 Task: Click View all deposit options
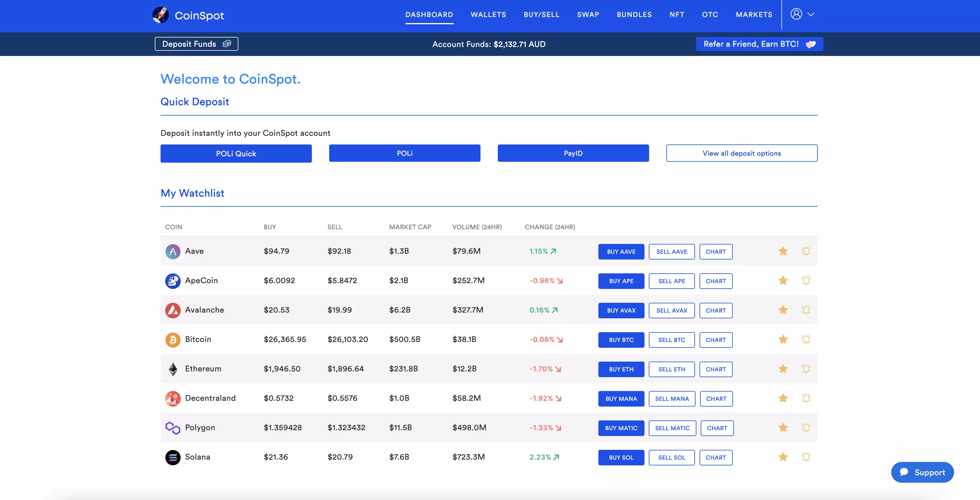coord(741,153)
